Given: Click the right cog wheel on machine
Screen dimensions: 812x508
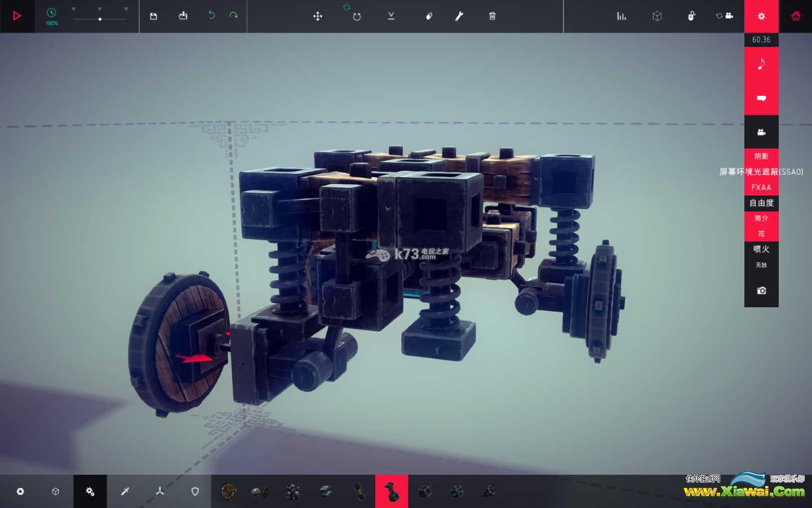Looking at the screenshot, I should (602, 301).
